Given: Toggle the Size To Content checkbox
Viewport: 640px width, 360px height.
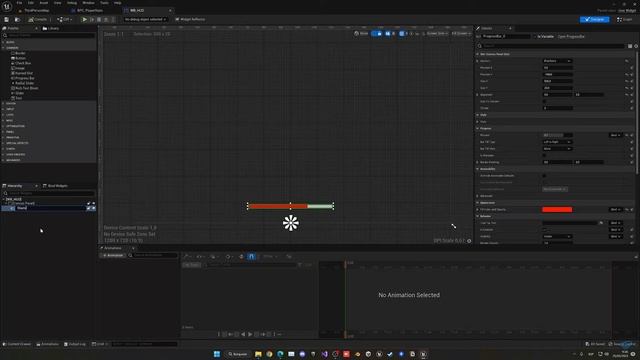Looking at the screenshot, I should click(x=544, y=101).
